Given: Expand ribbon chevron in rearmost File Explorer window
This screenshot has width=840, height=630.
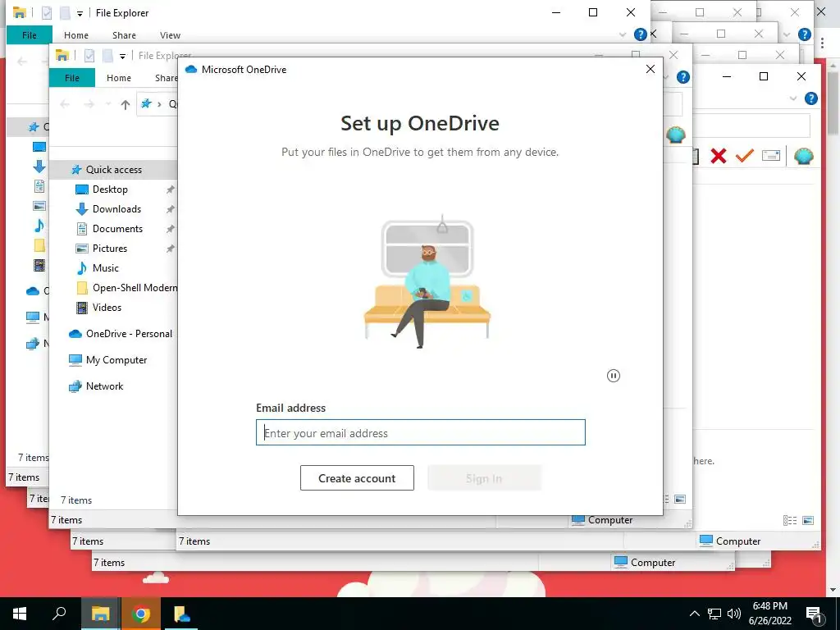Looking at the screenshot, I should [623, 34].
